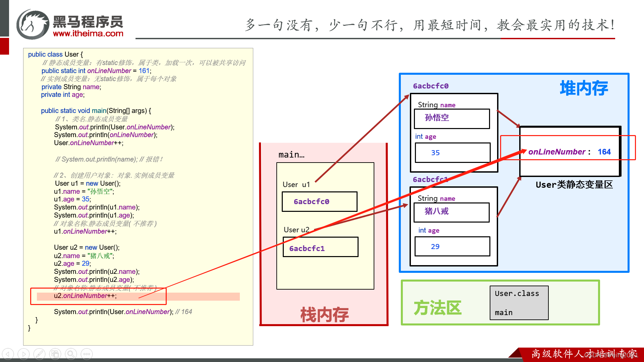
Task: Click the onLineNumber 164 static variable box
Action: (569, 152)
